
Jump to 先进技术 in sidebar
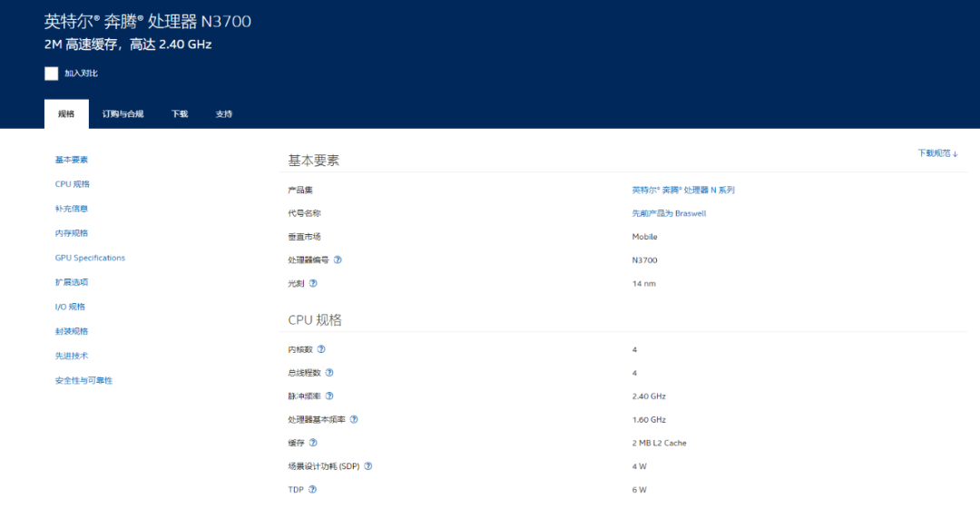click(72, 356)
